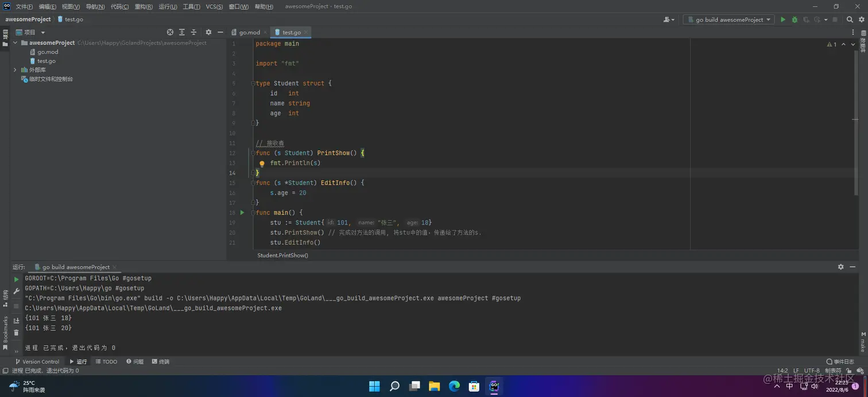Close go build awesomeProject run tab
This screenshot has width=868, height=397.
click(115, 267)
